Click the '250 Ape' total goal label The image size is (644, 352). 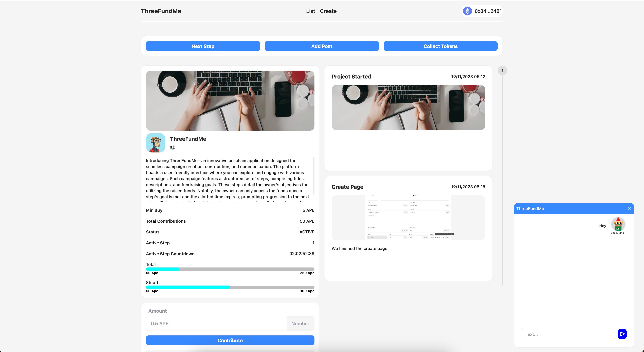click(307, 273)
